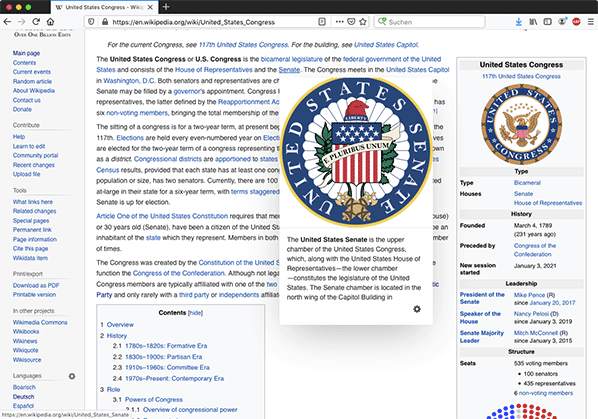This screenshot has height=419, width=598.
Task: Go back with the browser back arrow
Action: (7, 22)
